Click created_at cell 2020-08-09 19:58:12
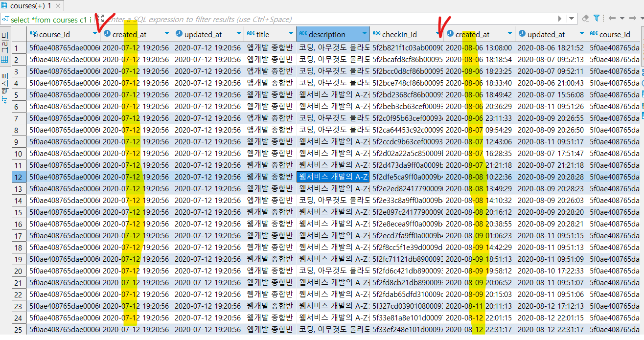The width and height of the screenshot is (644, 340). pyautogui.click(x=479, y=271)
